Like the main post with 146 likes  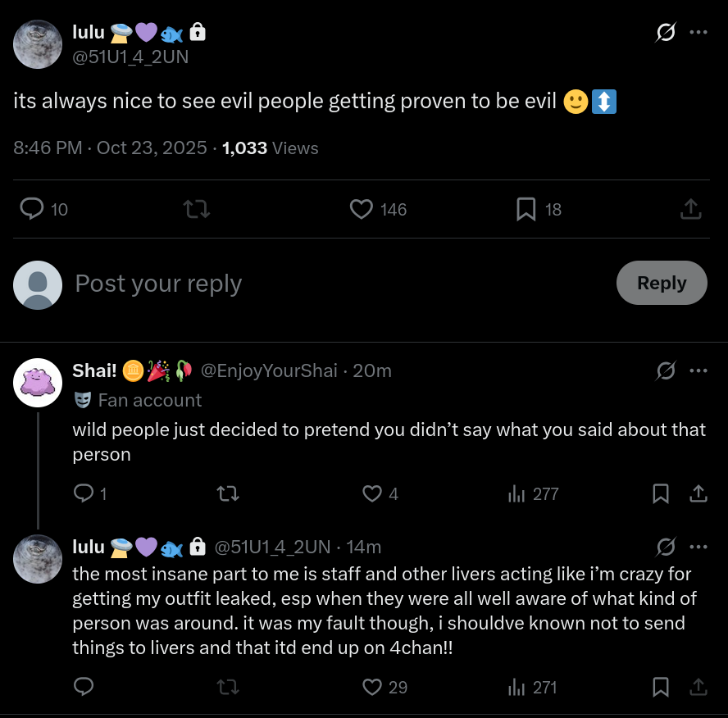click(362, 210)
